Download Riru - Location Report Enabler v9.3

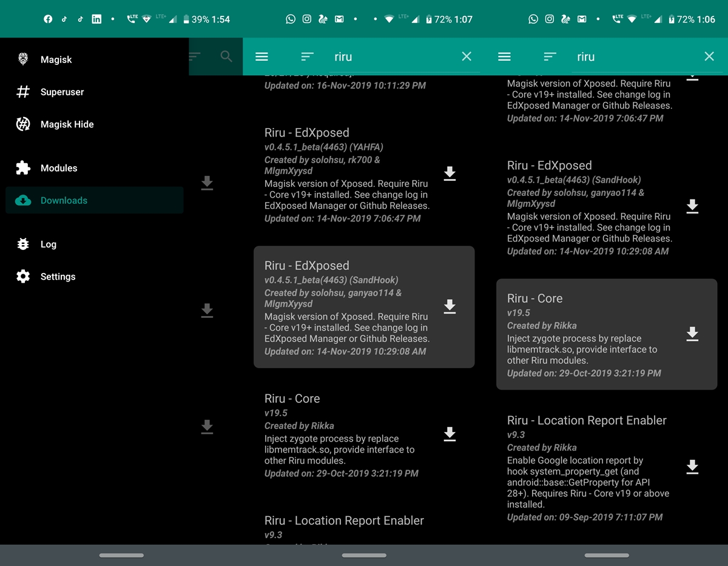tap(692, 467)
